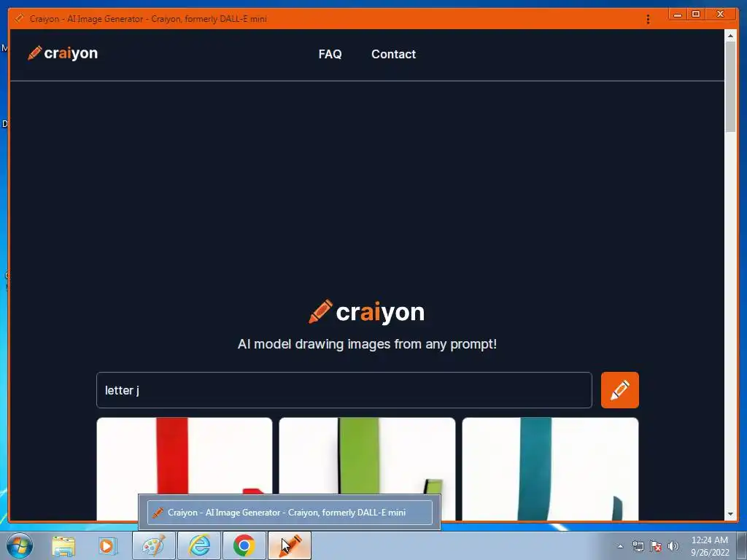
Task: Open the FAQ page
Action: [330, 54]
